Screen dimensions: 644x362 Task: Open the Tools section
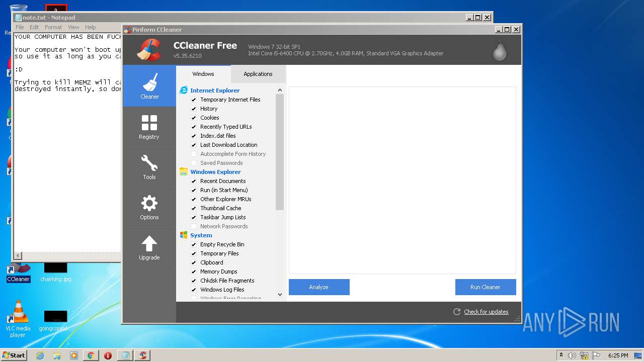pyautogui.click(x=149, y=167)
